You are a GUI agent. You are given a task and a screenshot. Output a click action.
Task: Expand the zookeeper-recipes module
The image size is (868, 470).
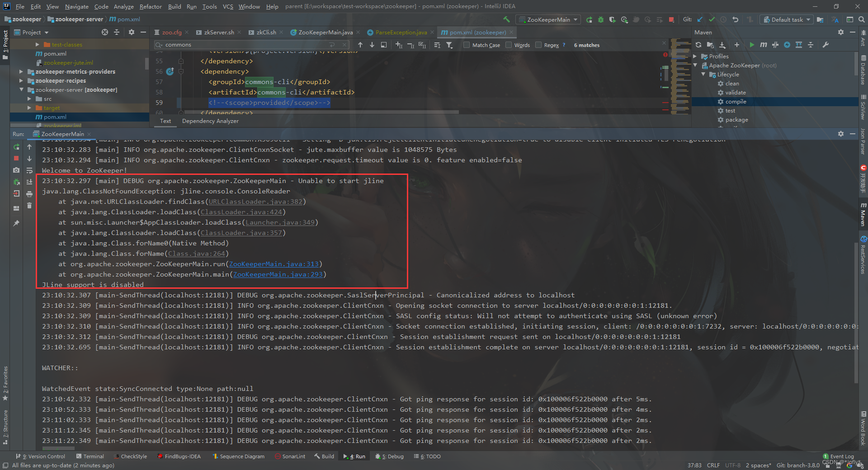pyautogui.click(x=21, y=80)
